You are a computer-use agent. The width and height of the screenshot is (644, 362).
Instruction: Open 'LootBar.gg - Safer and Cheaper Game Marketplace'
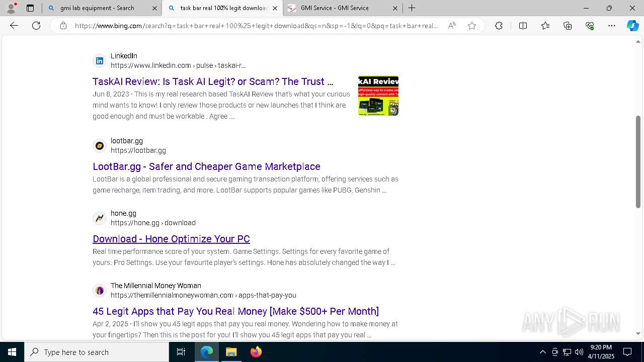[206, 166]
